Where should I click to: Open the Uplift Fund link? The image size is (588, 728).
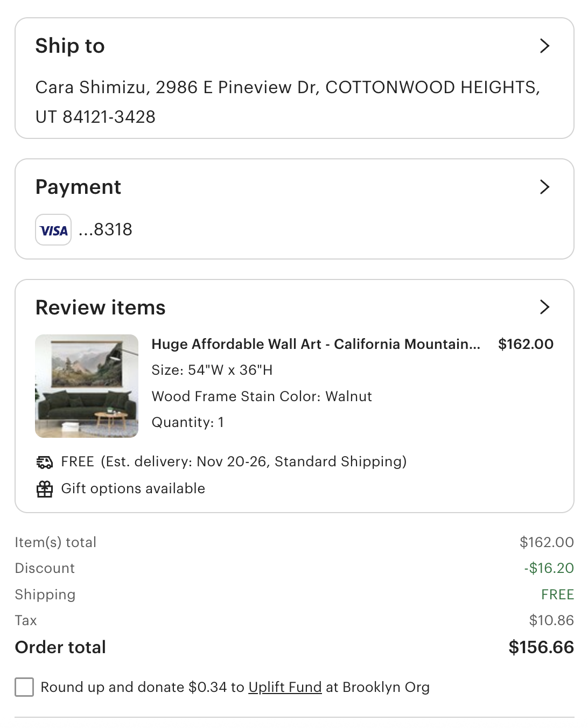coord(285,687)
